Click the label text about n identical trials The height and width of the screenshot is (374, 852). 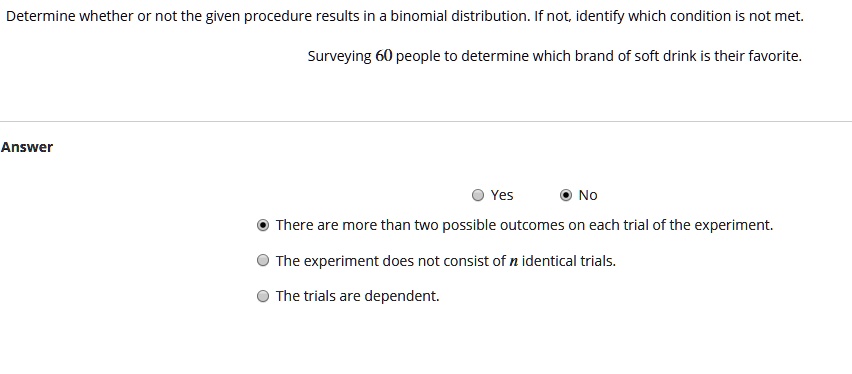tap(446, 261)
